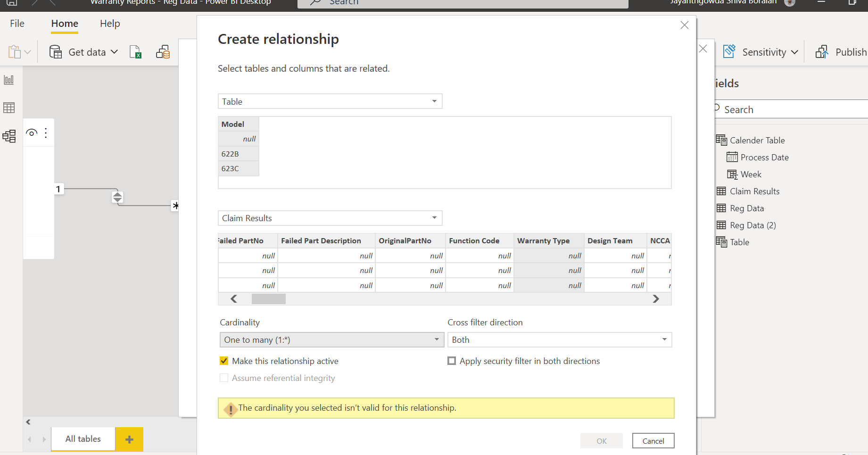Screen dimensions: 868x455
Task: Click the Publish icon in ribbon
Action: coord(822,51)
